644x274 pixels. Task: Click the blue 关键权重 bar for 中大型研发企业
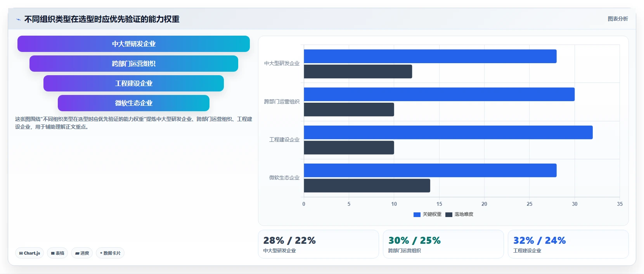430,56
